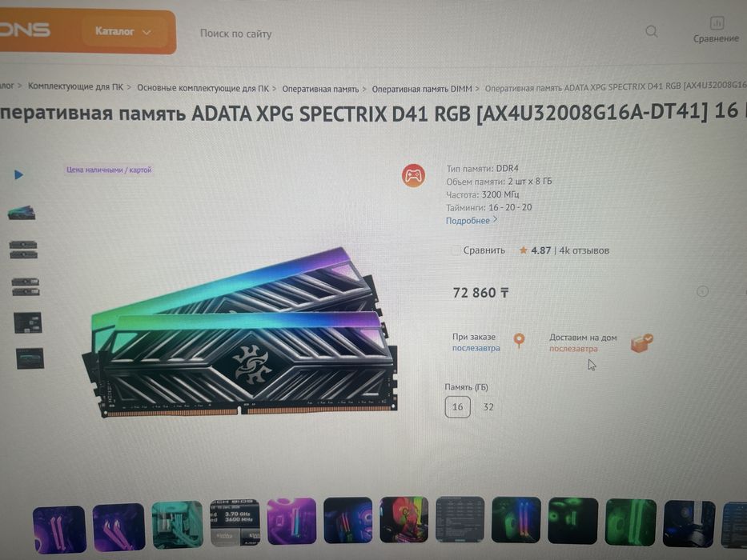The width and height of the screenshot is (747, 560).
Task: Click the info icon beside the price
Action: click(702, 291)
